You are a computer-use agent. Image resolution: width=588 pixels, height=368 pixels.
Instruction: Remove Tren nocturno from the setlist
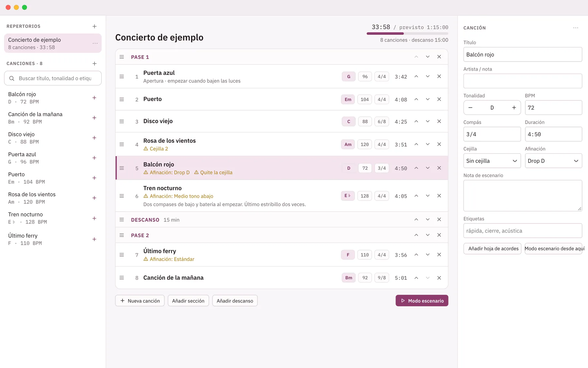(439, 196)
